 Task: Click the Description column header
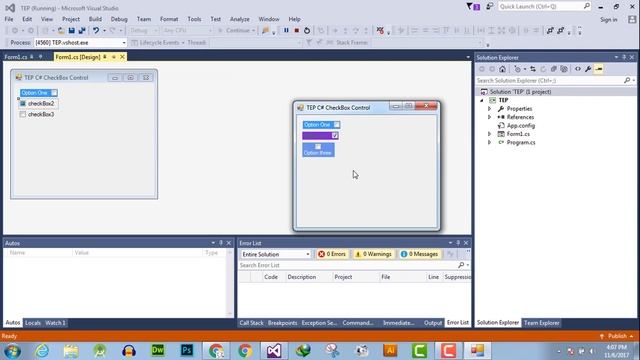pyautogui.click(x=302, y=277)
